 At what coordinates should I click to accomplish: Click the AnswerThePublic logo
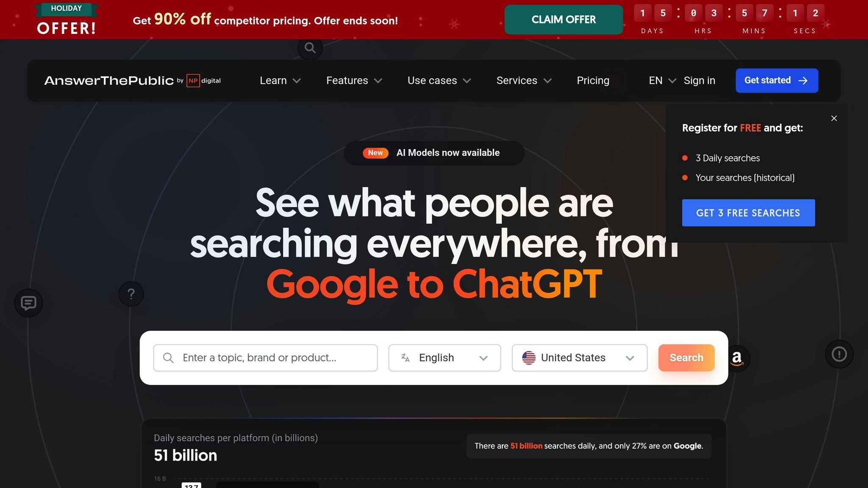109,80
